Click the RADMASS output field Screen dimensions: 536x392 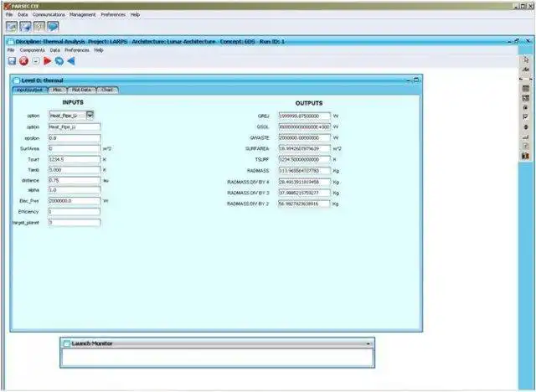tap(305, 171)
